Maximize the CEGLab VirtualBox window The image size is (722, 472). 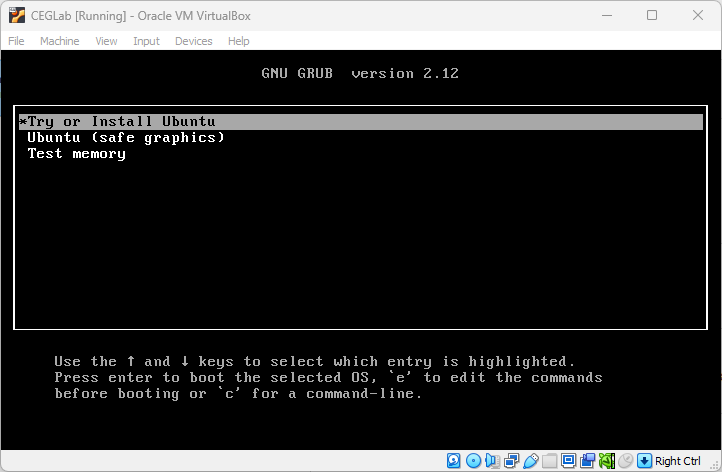tap(652, 15)
